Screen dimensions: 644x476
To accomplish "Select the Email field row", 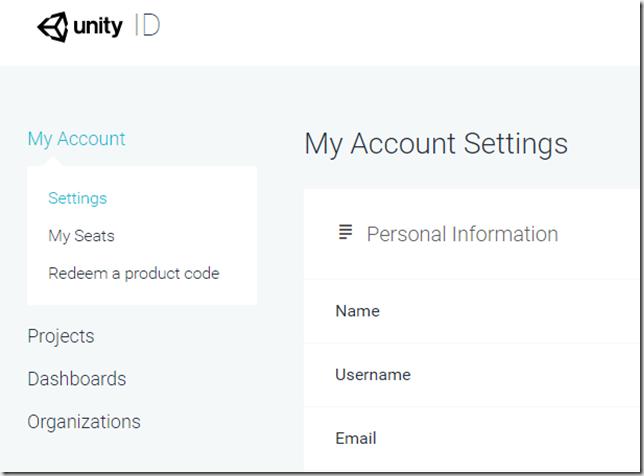I will tap(472, 438).
